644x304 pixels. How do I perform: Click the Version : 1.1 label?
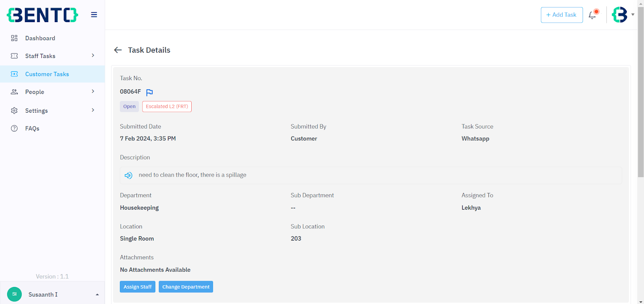click(52, 276)
